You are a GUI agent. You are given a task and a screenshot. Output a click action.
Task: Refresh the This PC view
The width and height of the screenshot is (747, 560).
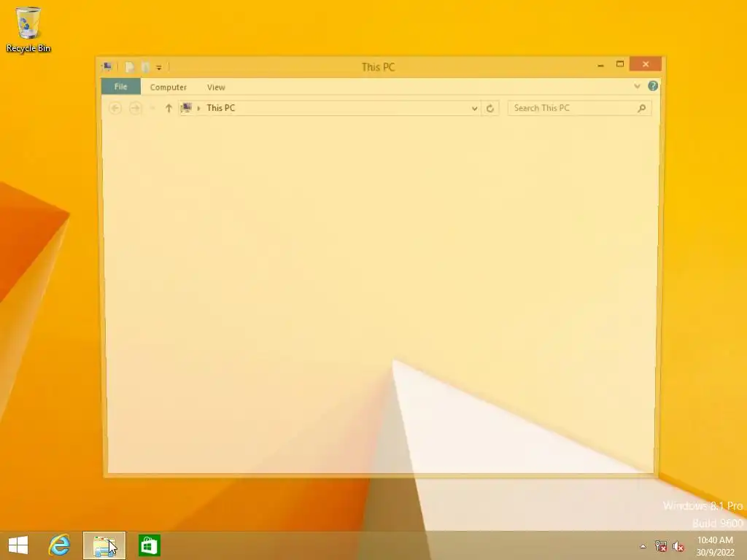pos(489,108)
